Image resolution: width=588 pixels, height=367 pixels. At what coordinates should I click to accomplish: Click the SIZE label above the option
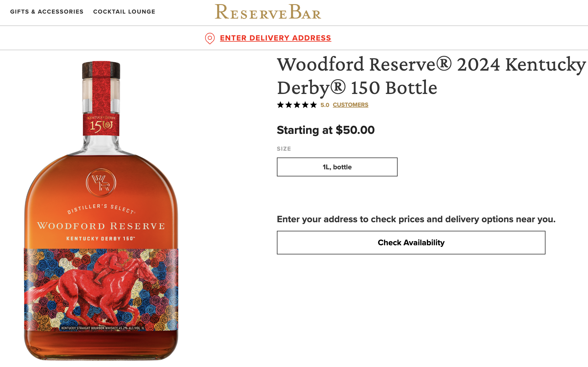coord(284,149)
